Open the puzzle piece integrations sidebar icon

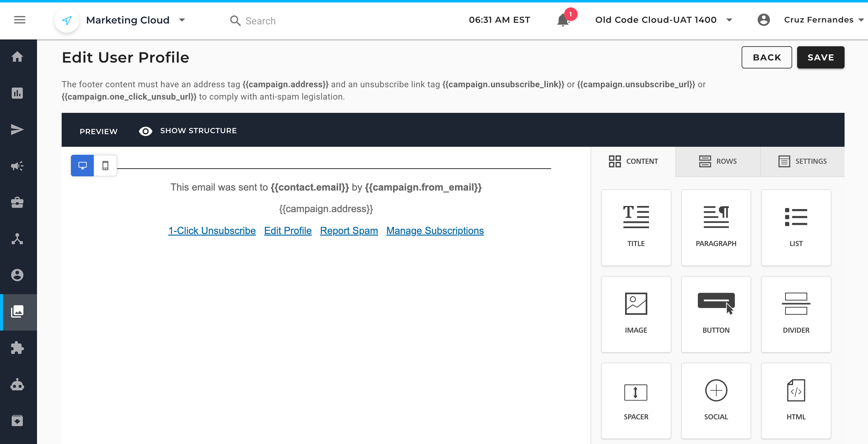pos(17,348)
